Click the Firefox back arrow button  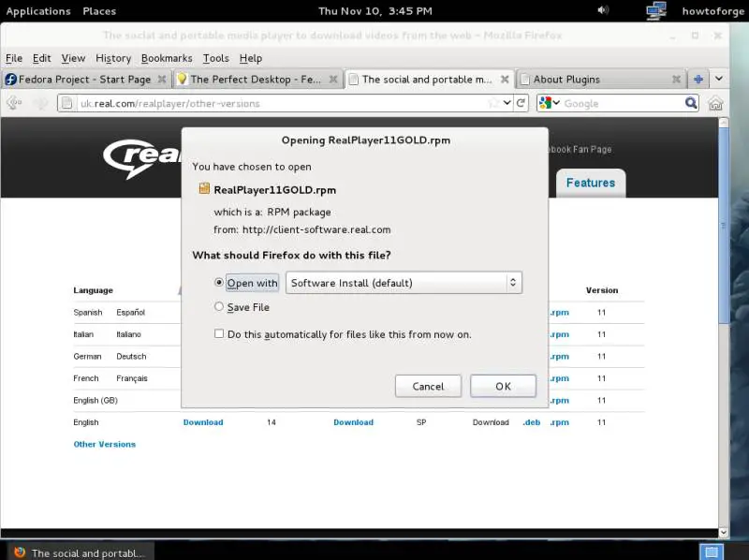tap(14, 103)
